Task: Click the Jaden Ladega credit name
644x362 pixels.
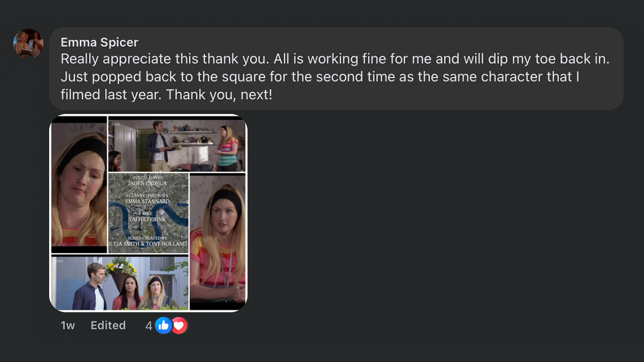Action: [x=147, y=184]
